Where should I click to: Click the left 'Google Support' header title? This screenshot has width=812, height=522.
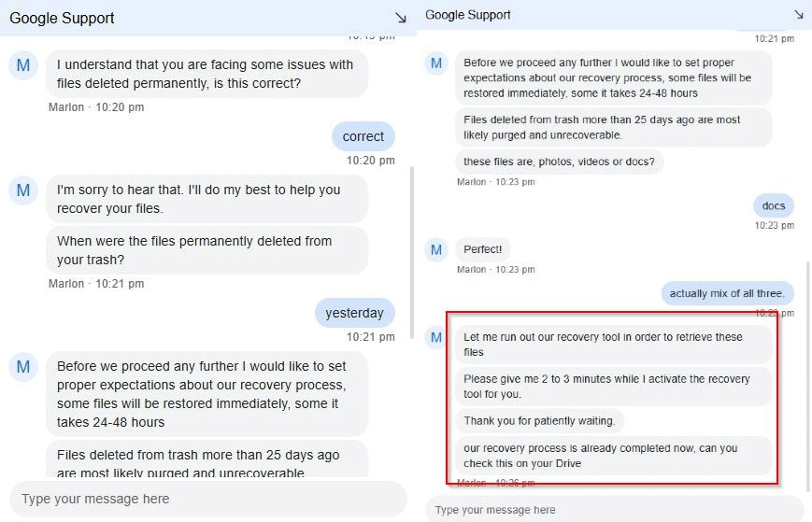[62, 18]
